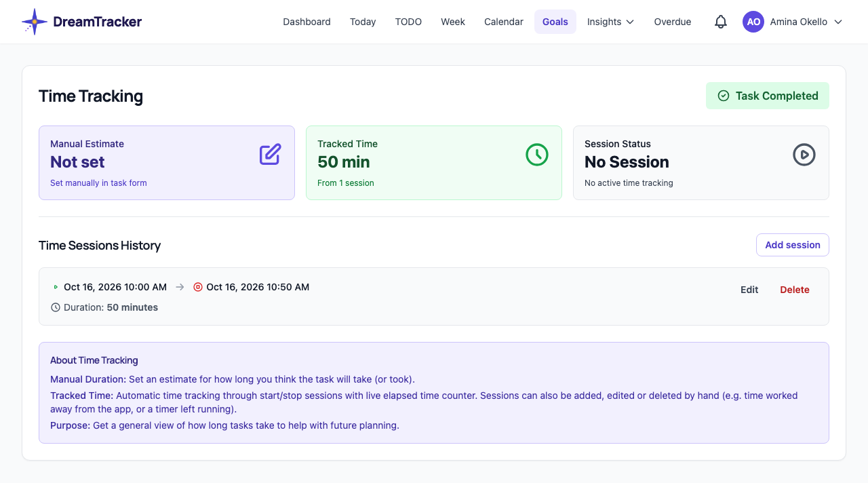Open the Amina Okello account menu chevron

pos(838,22)
